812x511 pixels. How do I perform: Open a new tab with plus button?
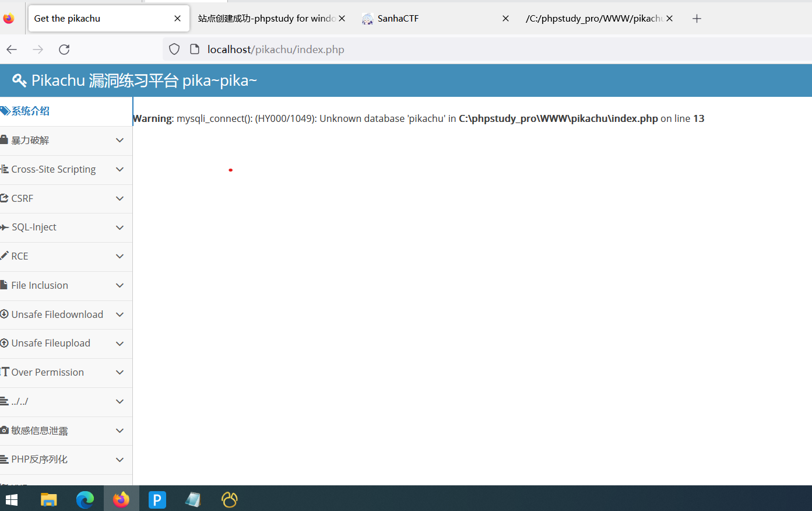(697, 19)
